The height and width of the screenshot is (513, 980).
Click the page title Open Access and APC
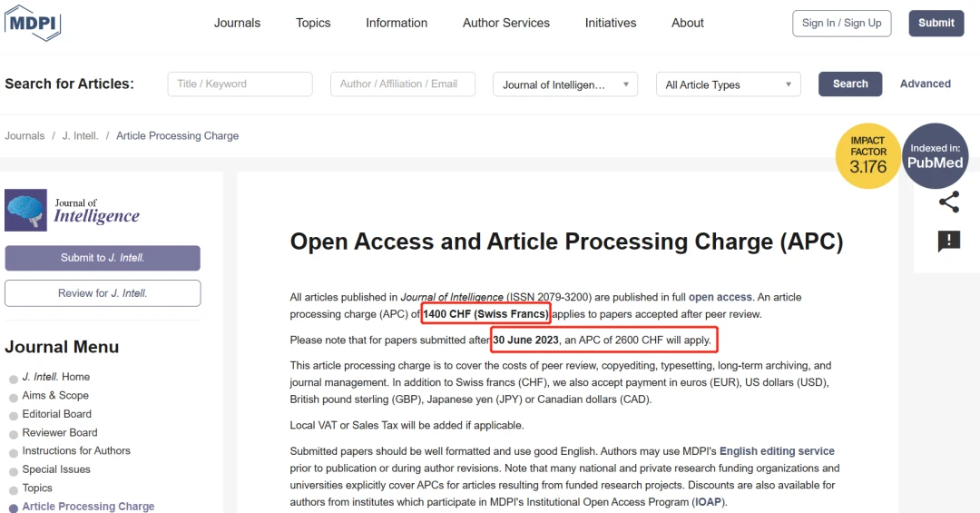[566, 242]
